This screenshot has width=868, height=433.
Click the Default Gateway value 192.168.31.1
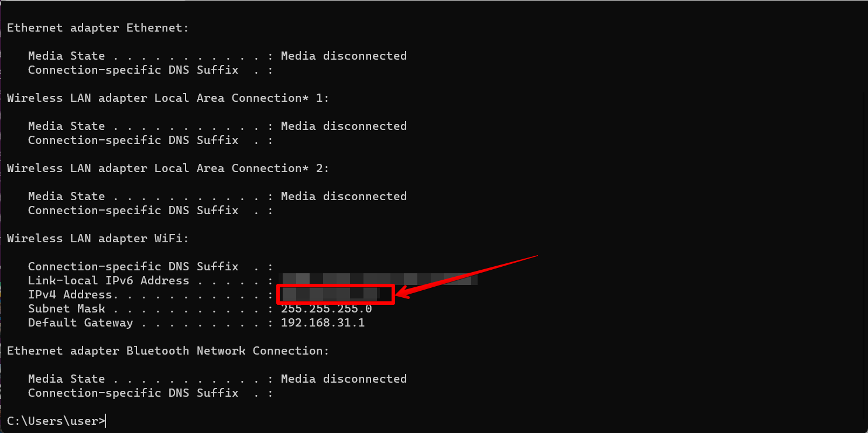[323, 322]
